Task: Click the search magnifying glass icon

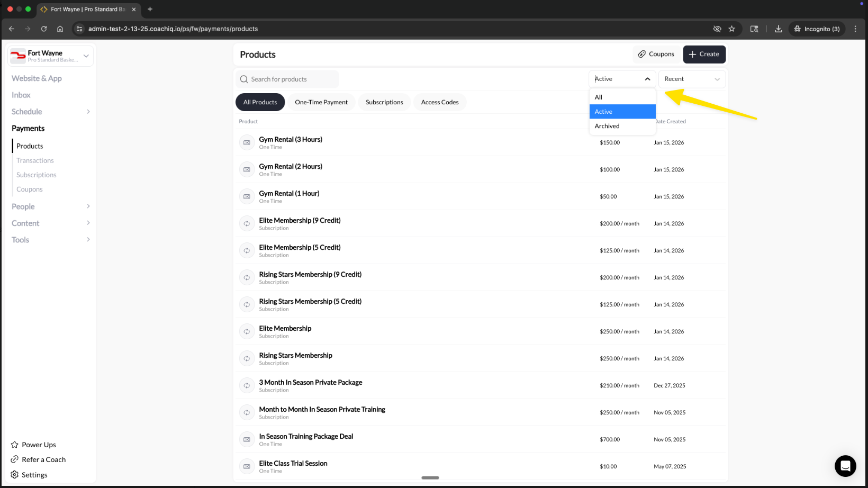Action: (x=244, y=79)
